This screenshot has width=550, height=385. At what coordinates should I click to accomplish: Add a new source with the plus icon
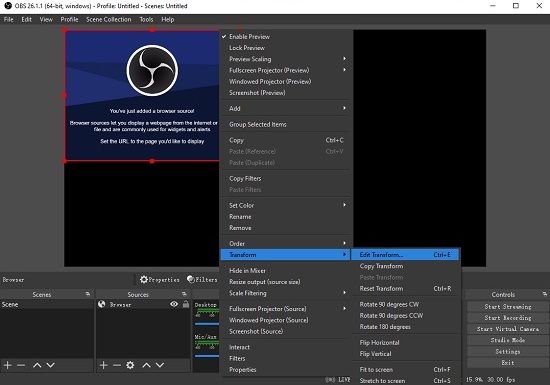tap(103, 365)
